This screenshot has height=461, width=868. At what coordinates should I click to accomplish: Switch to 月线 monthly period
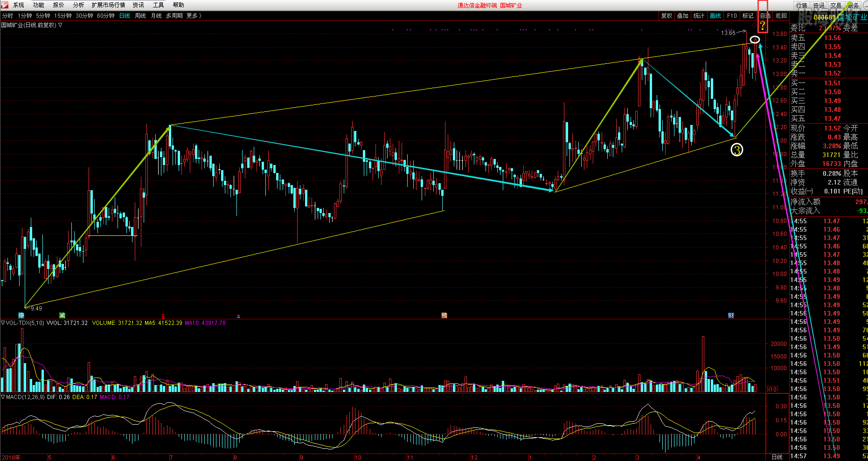tap(156, 16)
